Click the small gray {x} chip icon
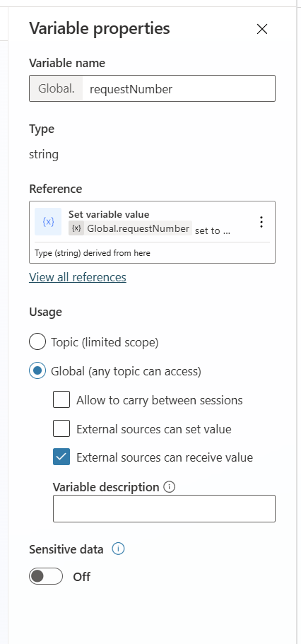Image resolution: width=301 pixels, height=644 pixels. tap(76, 229)
